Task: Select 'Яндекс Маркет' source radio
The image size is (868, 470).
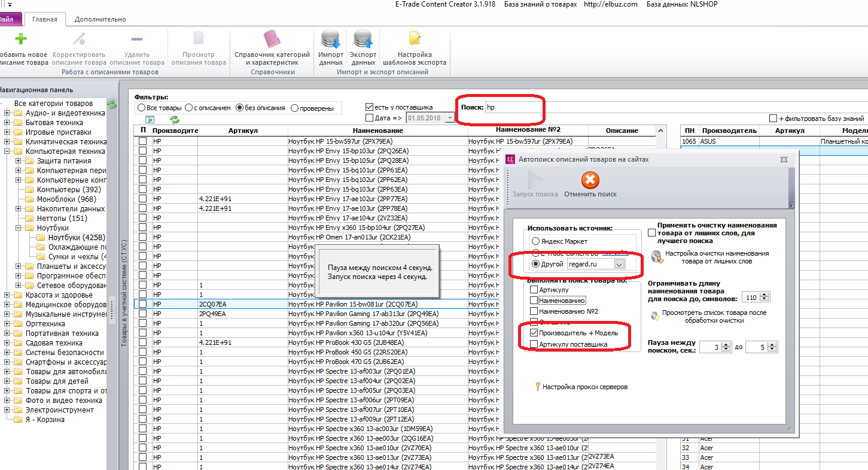Action: [535, 241]
